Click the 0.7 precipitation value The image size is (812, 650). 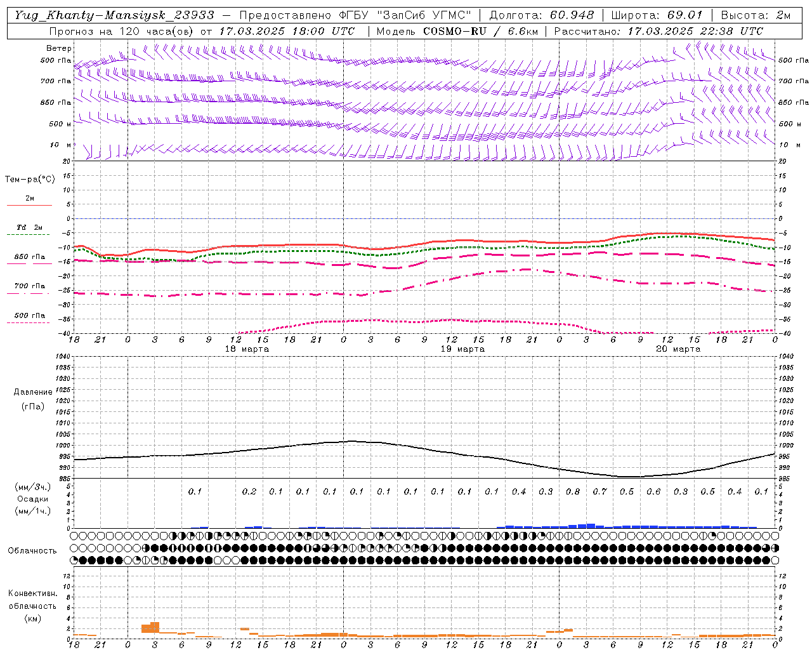(599, 491)
